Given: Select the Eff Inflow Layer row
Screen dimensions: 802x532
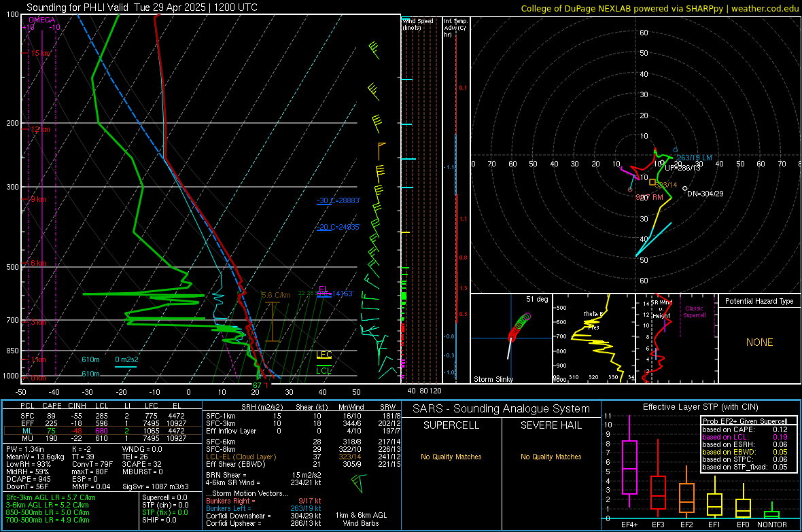Looking at the screenshot, I should pyautogui.click(x=303, y=431).
